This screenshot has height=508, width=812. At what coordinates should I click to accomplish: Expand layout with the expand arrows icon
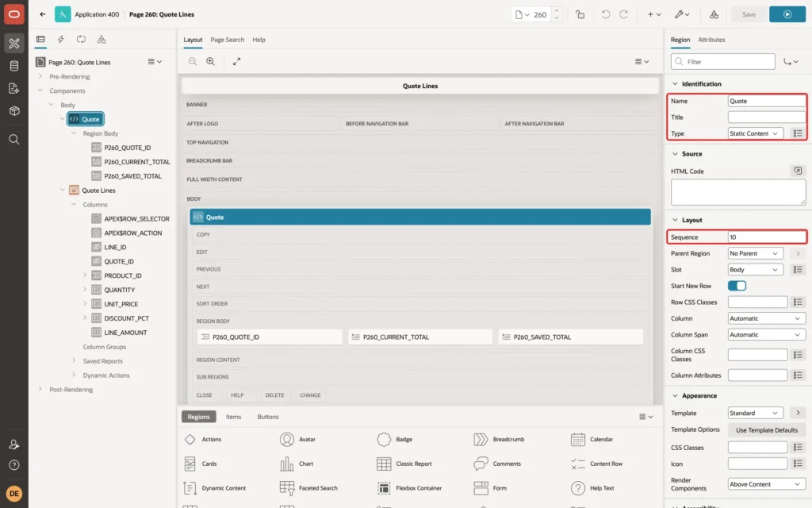click(236, 61)
